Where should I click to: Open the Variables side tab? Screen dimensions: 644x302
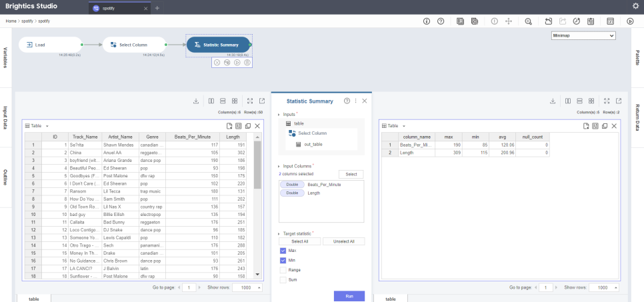point(6,57)
